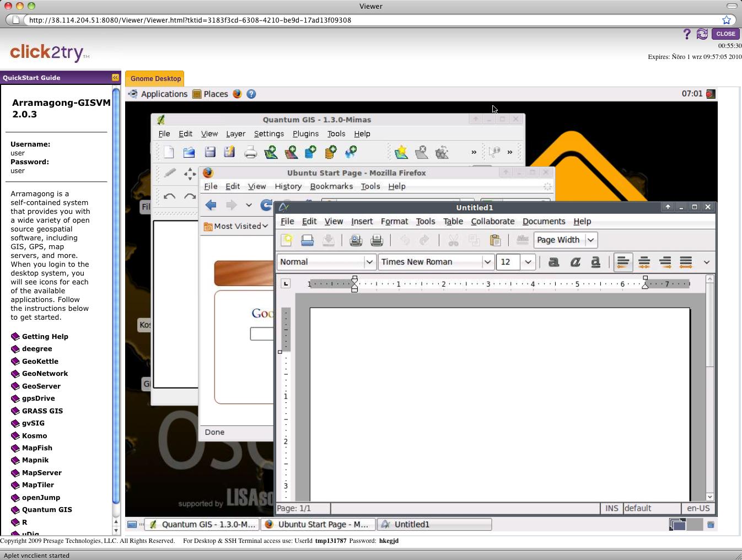Click Move Feature icon in Quantum GIS
This screenshot has width=742, height=560.
(x=190, y=174)
